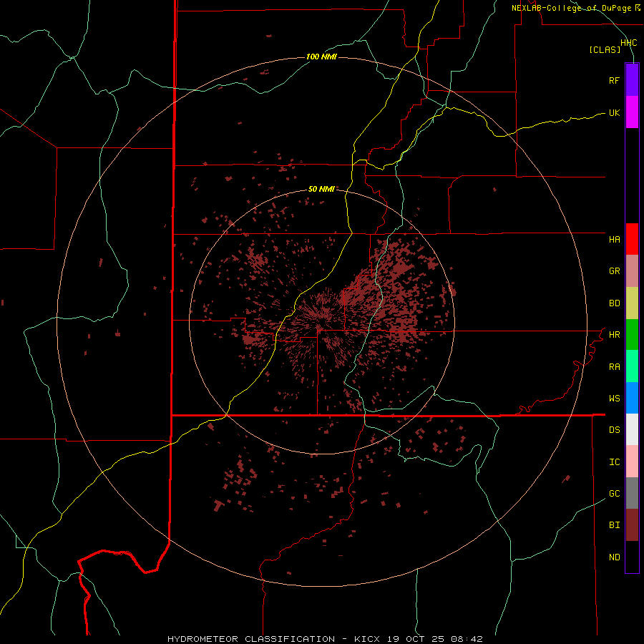Click the DS white legend swatch

[x=632, y=429]
